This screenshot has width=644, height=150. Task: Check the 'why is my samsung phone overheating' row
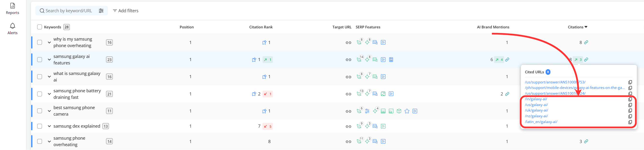(40, 42)
